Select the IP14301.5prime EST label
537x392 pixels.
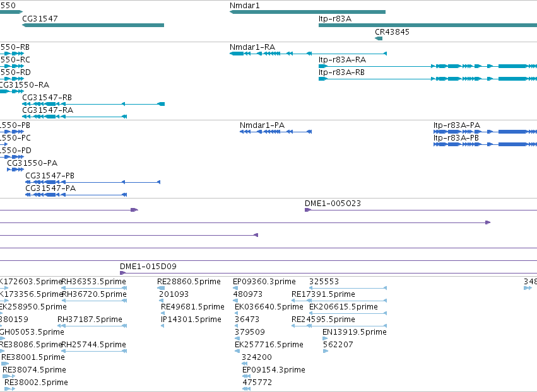[x=191, y=320]
